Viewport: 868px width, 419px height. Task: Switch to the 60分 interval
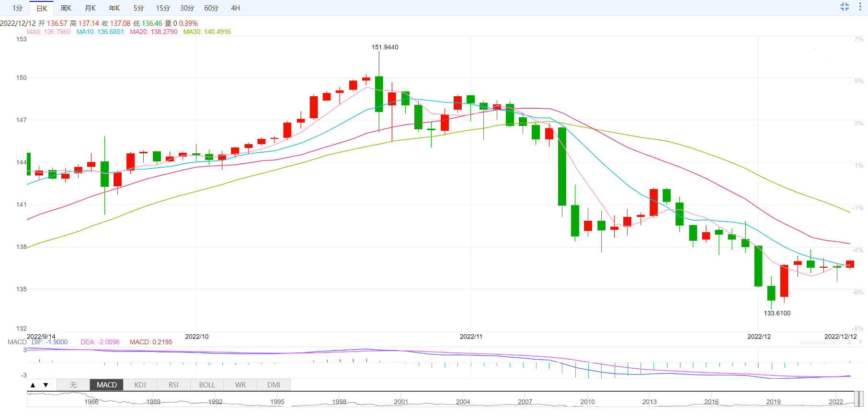[211, 8]
